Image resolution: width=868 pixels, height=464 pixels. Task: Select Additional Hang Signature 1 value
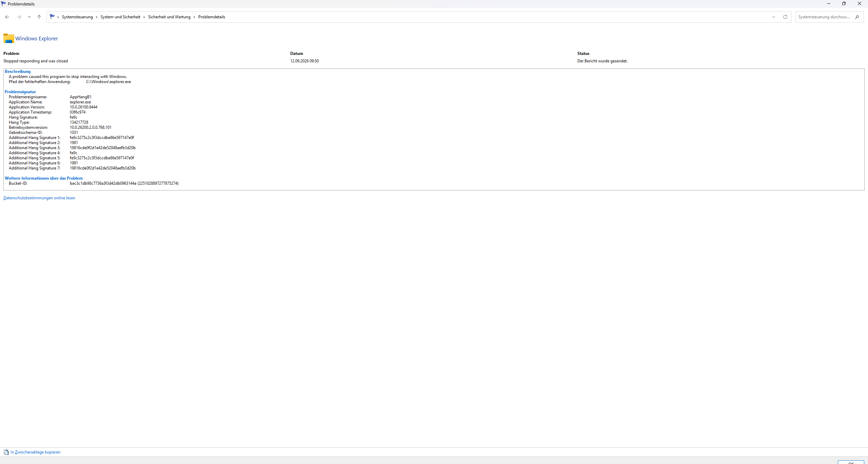(102, 138)
